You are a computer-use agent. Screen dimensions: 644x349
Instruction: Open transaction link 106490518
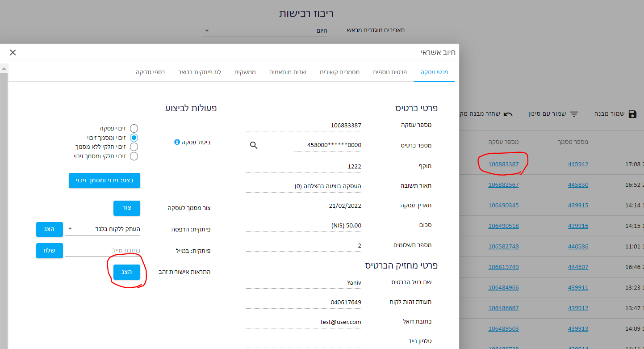coord(503,226)
